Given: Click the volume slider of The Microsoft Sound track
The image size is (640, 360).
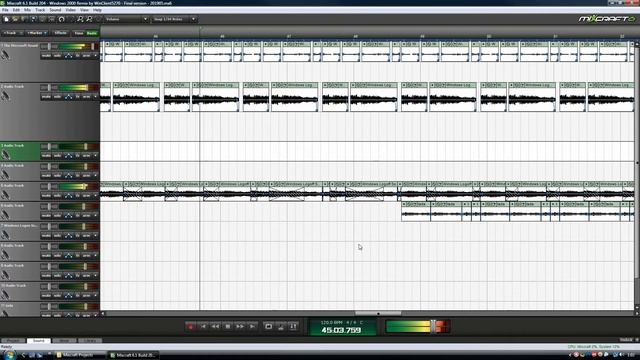Looking at the screenshot, I should click(93, 47).
